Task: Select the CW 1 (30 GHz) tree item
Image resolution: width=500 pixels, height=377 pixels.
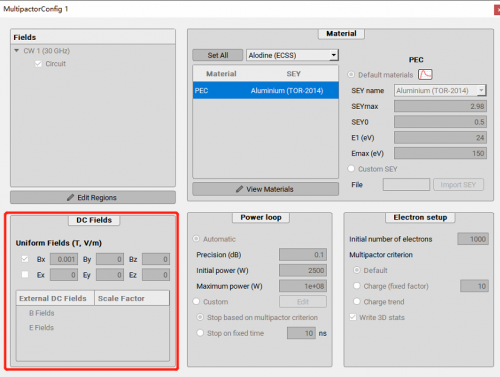Action: pos(47,51)
